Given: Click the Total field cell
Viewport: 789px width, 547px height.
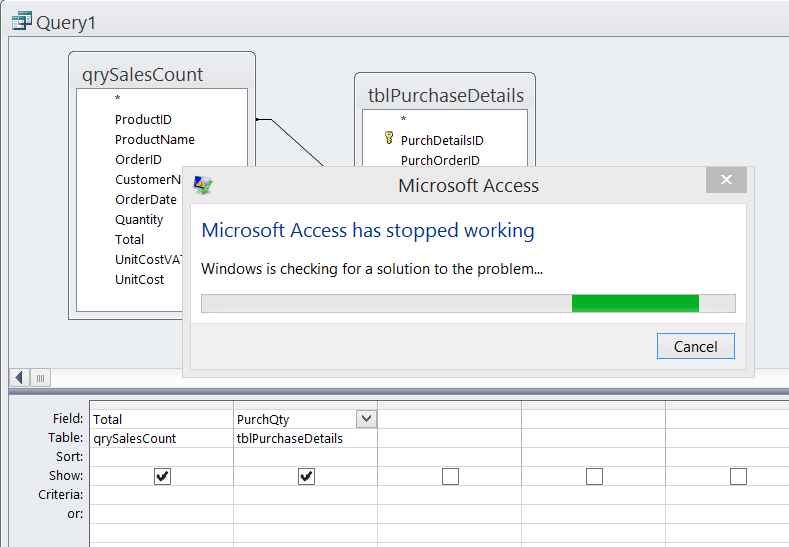Looking at the screenshot, I should point(162,419).
